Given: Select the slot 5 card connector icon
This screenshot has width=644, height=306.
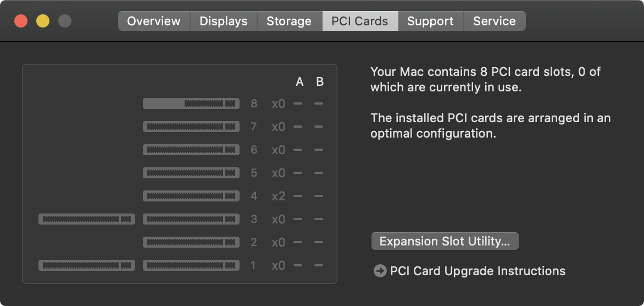Looking at the screenshot, I should pyautogui.click(x=191, y=173).
